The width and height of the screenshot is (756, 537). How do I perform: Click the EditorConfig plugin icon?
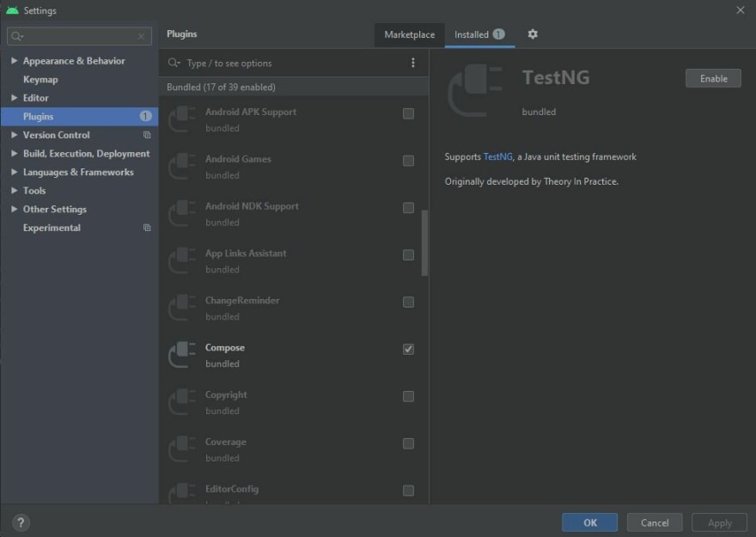[182, 494]
